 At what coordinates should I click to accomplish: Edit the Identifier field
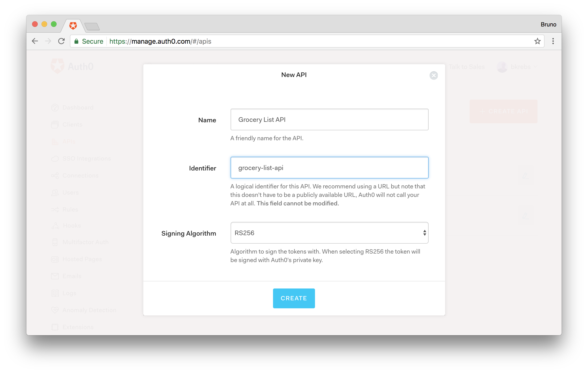329,168
